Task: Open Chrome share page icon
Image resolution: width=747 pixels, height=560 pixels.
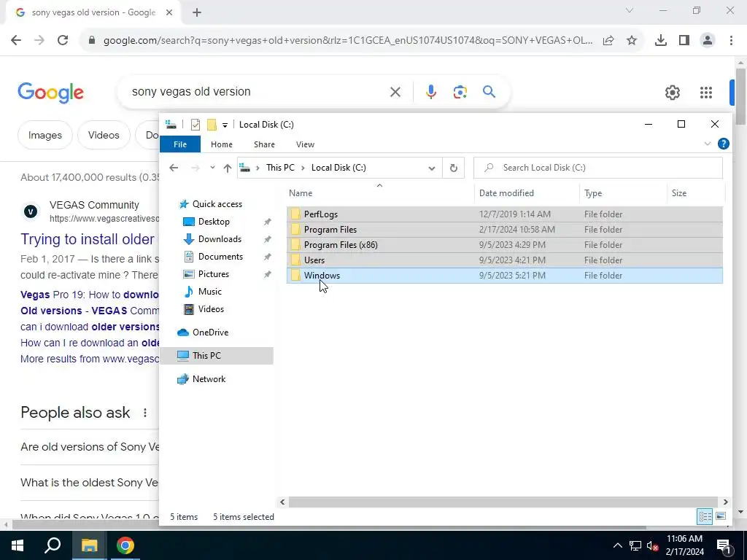Action: (608, 41)
